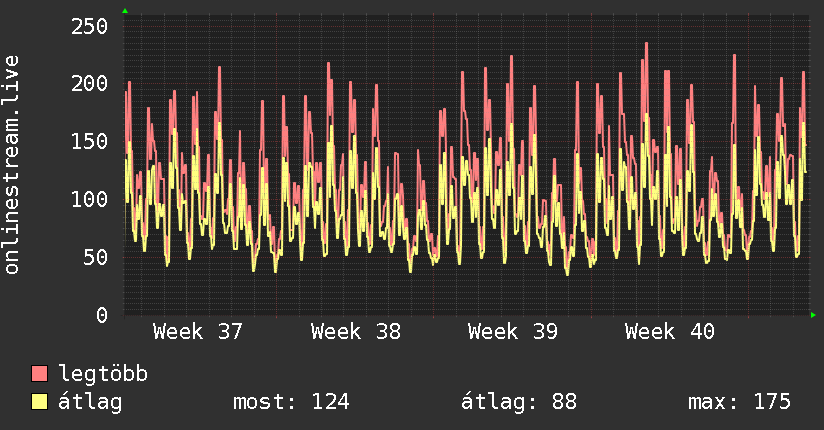Click the 'most: 124' value

point(291,402)
